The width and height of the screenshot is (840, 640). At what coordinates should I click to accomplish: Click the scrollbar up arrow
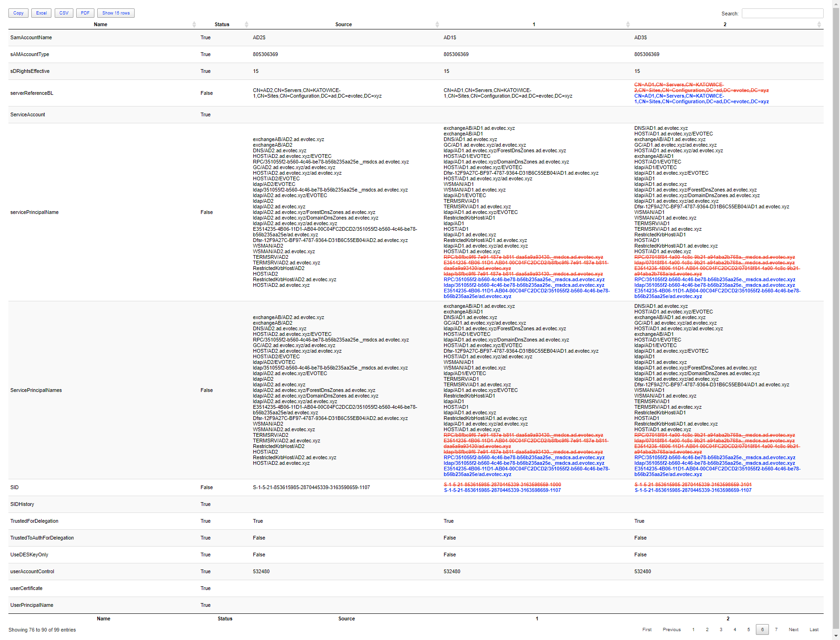[x=836, y=3]
